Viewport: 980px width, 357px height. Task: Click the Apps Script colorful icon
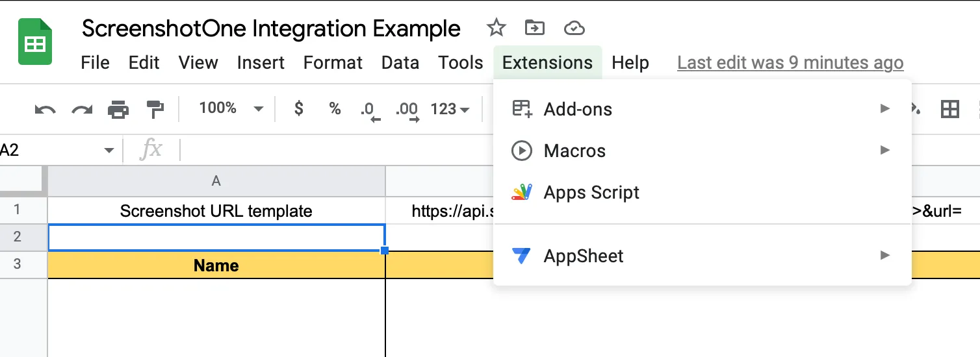pyautogui.click(x=522, y=192)
